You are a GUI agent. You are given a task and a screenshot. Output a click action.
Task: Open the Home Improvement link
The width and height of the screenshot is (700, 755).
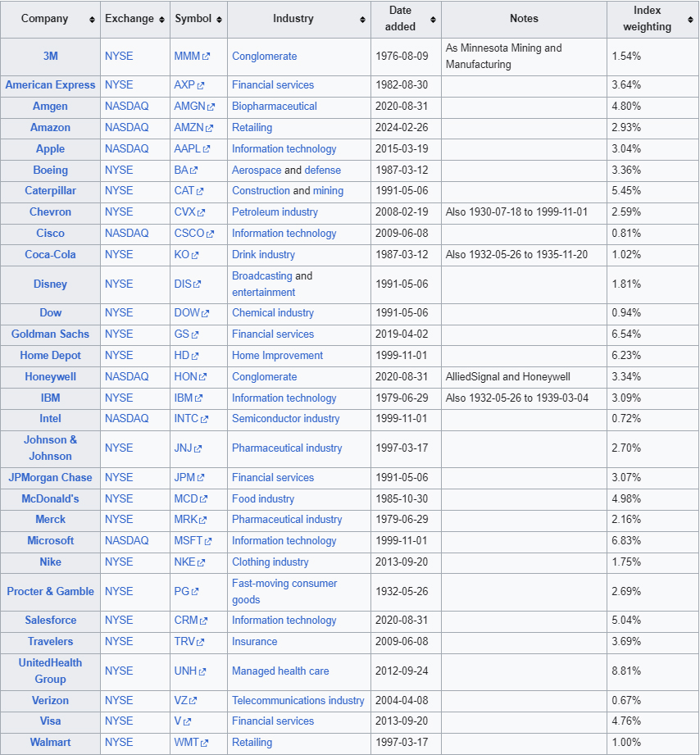(x=277, y=355)
